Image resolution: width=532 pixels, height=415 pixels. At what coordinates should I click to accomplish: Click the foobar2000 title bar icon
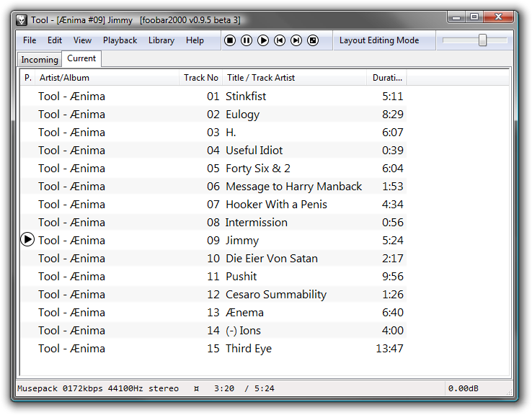pos(22,20)
